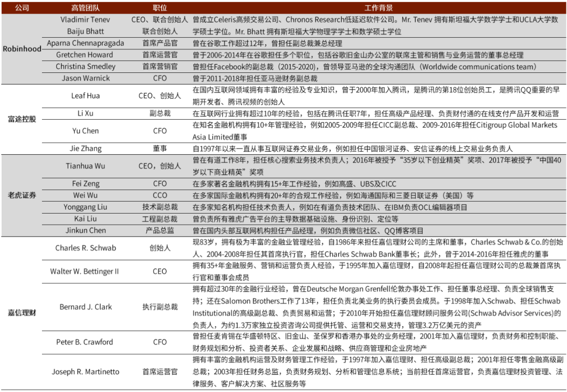Click Li Xu's 副总裁 position cell
567x392 pixels.
(x=160, y=113)
